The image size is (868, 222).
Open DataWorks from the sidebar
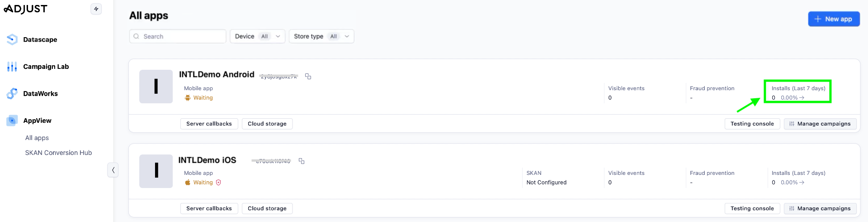coord(40,94)
